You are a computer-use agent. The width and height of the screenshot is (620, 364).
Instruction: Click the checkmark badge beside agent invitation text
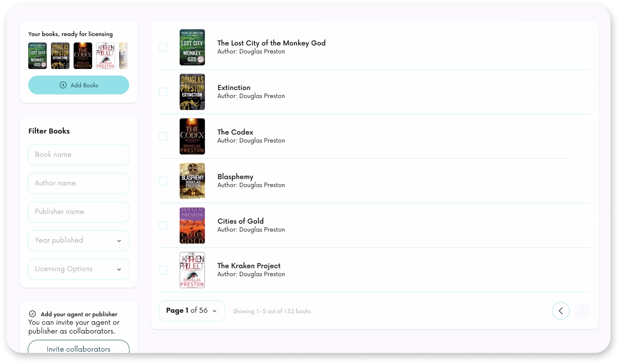33,314
